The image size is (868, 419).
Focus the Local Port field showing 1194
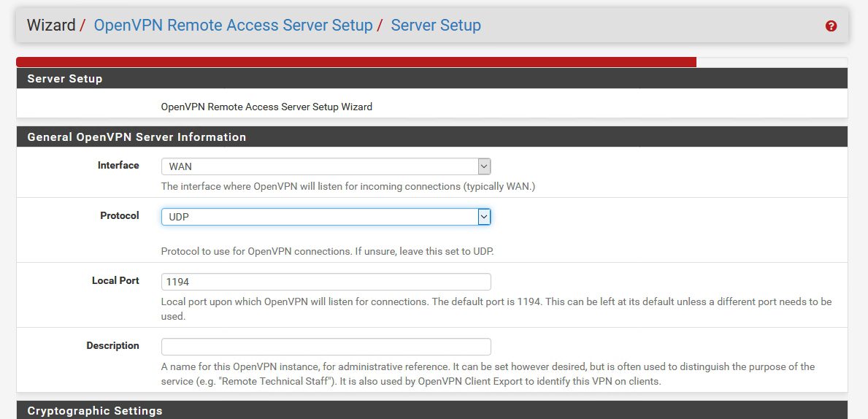click(x=326, y=282)
